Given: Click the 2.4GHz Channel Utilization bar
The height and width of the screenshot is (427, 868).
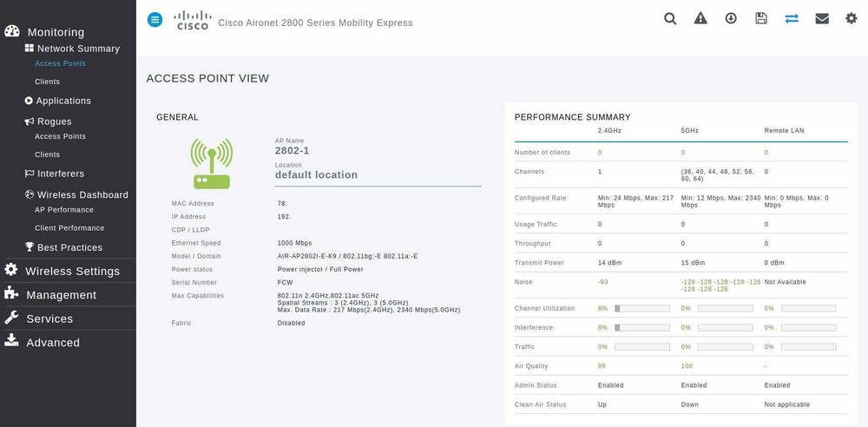Looking at the screenshot, I should tap(642, 308).
